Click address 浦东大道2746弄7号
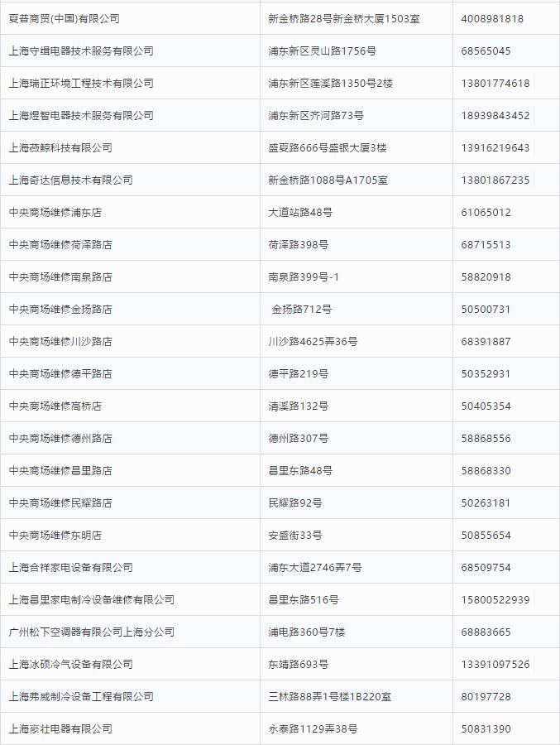Viewport: 560px width, 745px height. pyautogui.click(x=315, y=568)
